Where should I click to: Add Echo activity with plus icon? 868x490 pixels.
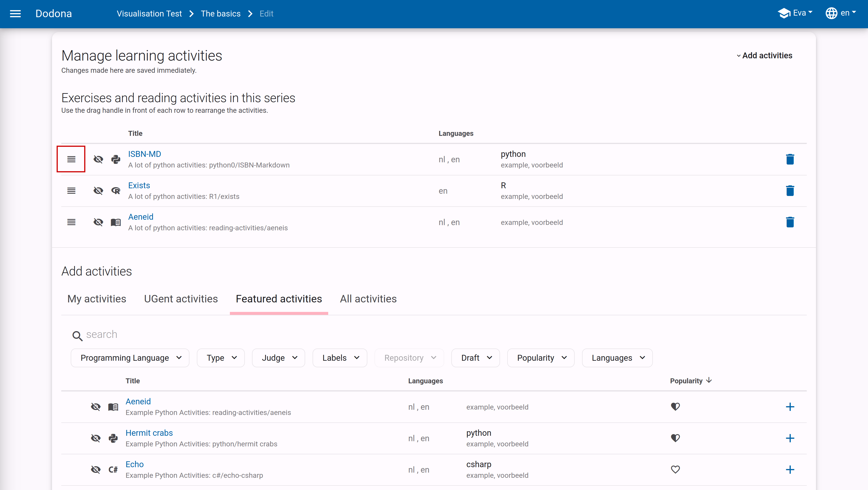coord(790,469)
